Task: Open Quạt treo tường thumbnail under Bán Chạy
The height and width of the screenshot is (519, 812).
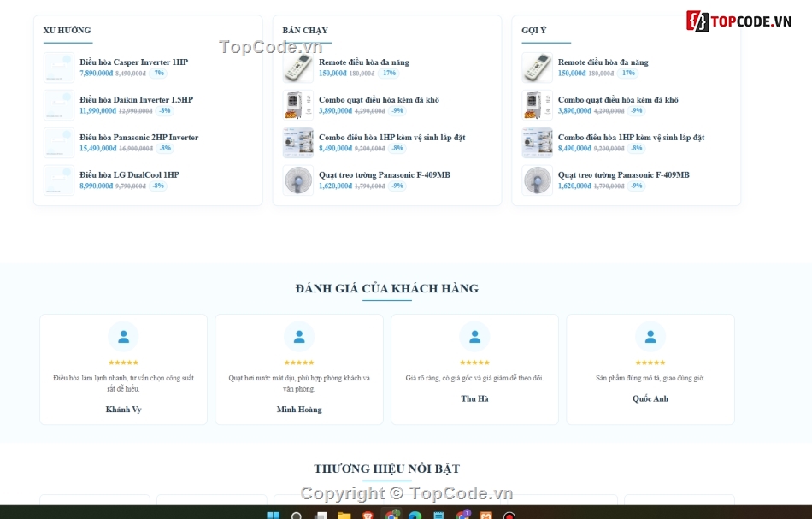Action: [x=298, y=180]
